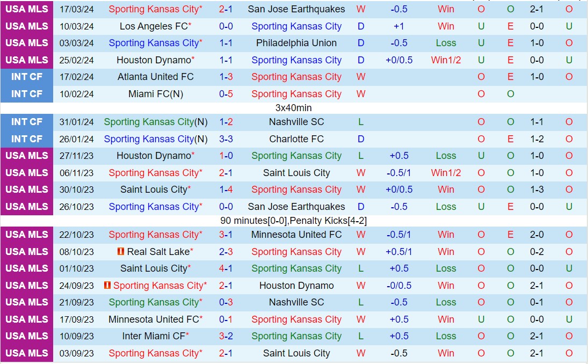This screenshot has height=364, width=588.
Task: Click the Win1/2 result on the 25/02/24 row
Action: 446,60
